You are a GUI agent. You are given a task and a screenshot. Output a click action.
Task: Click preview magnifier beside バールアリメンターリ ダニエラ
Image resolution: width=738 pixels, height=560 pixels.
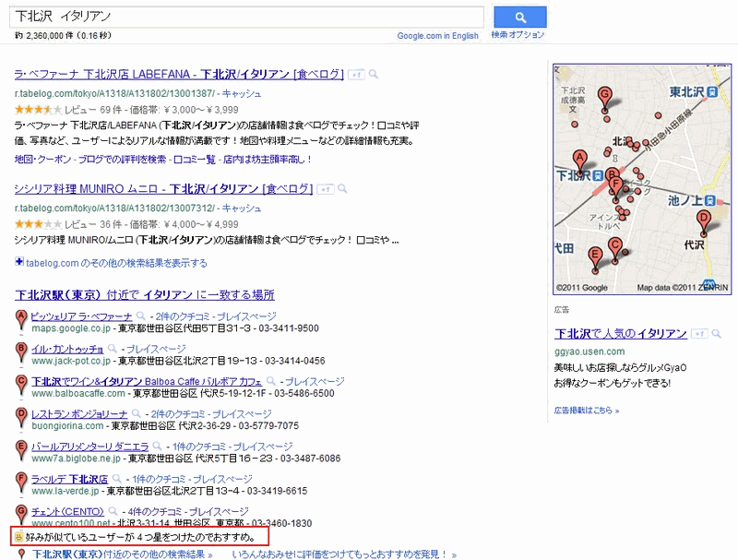[157, 447]
